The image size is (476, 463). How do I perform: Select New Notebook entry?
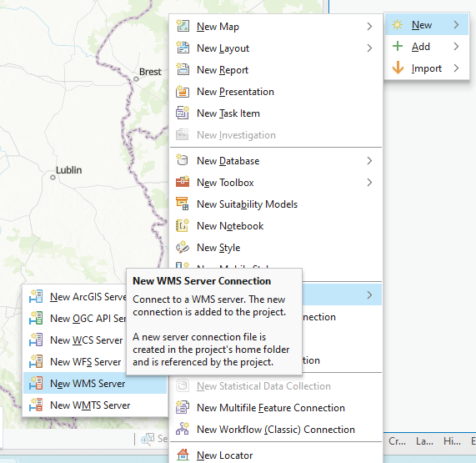pos(276,226)
